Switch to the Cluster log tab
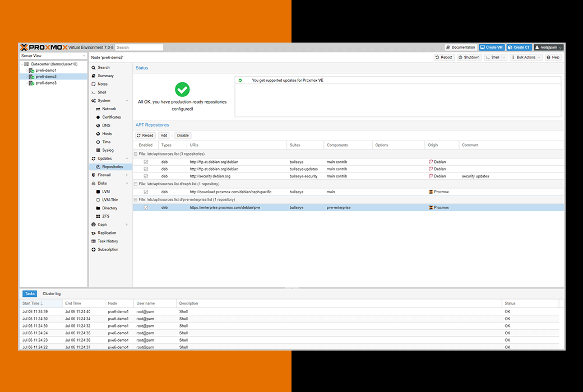 (x=52, y=293)
